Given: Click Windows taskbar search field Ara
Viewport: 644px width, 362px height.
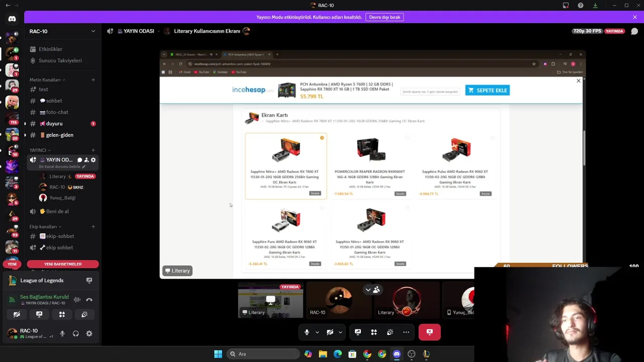Looking at the screenshot, I should (263, 354).
